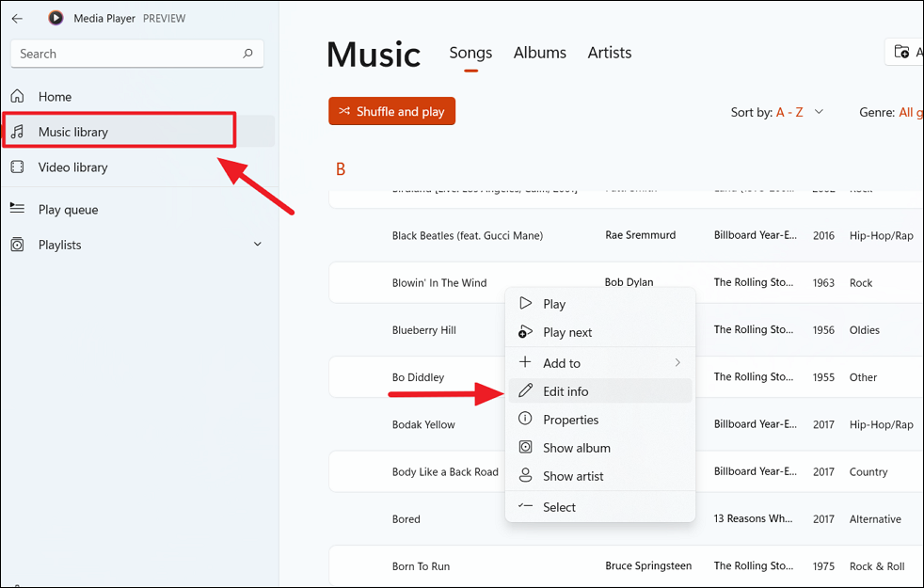Click the plus icon beside Add to
Screen dimensions: 924x588
tap(525, 362)
